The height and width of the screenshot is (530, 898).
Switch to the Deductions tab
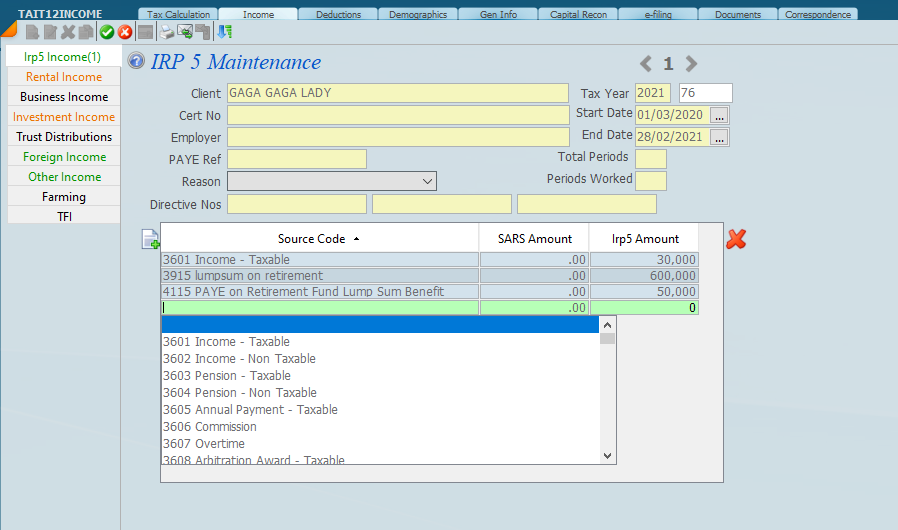[x=338, y=15]
